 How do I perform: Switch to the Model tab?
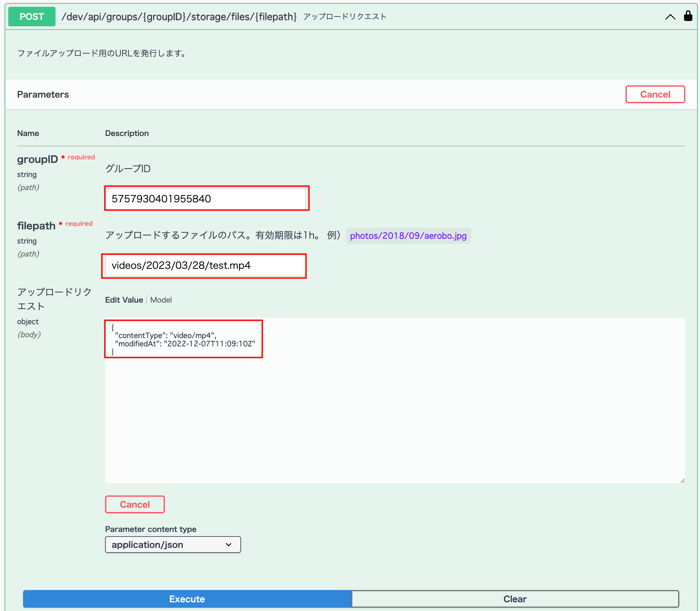pos(161,300)
